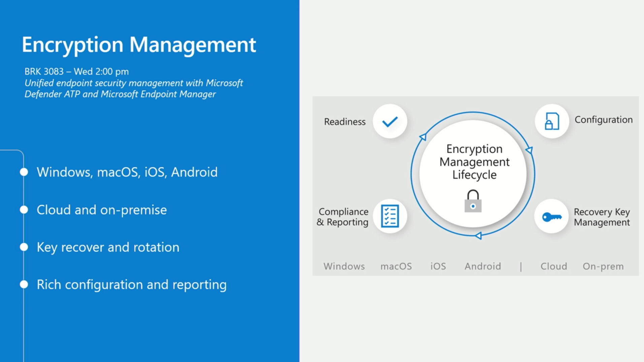Click the upper-right arrowhead on the lifecycle ring
The width and height of the screenshot is (644, 362).
click(x=529, y=150)
